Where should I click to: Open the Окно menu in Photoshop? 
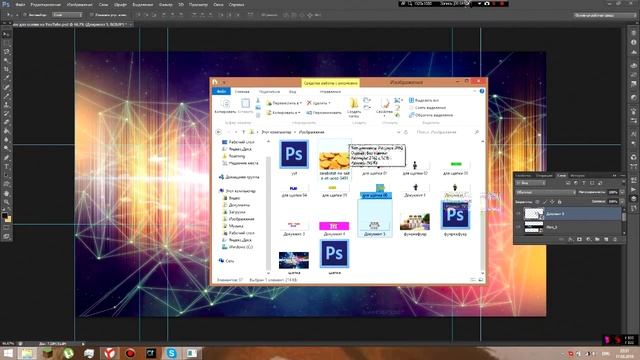pos(218,4)
